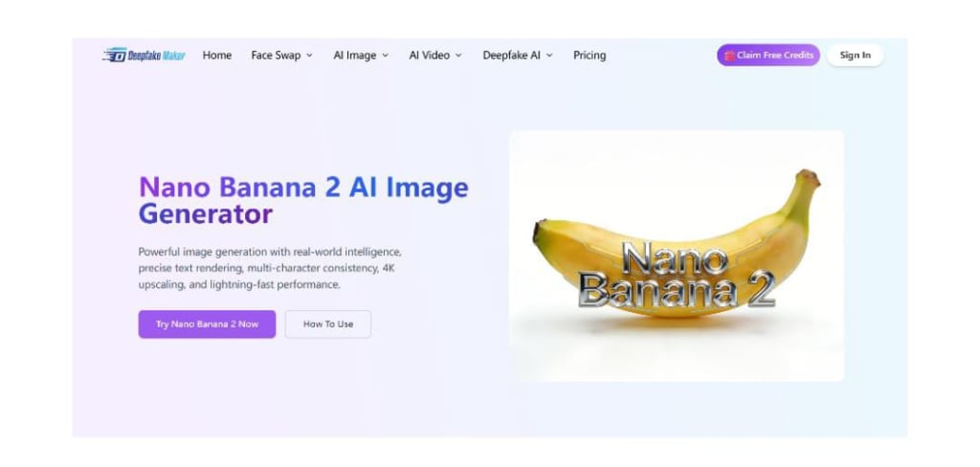
Task: Click the gift icon in Claim Free Credits
Action: click(729, 55)
